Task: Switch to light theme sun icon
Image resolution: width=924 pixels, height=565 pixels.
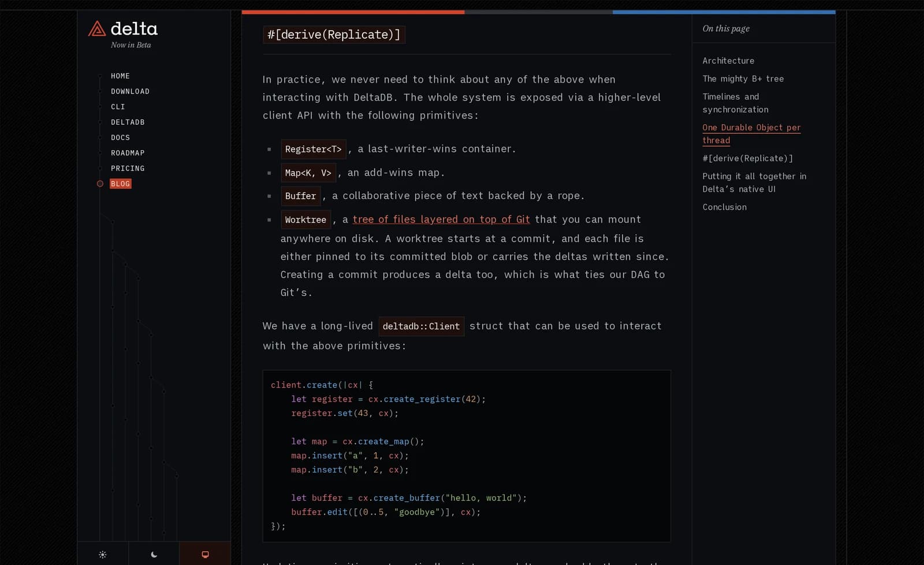Action: pos(103,555)
